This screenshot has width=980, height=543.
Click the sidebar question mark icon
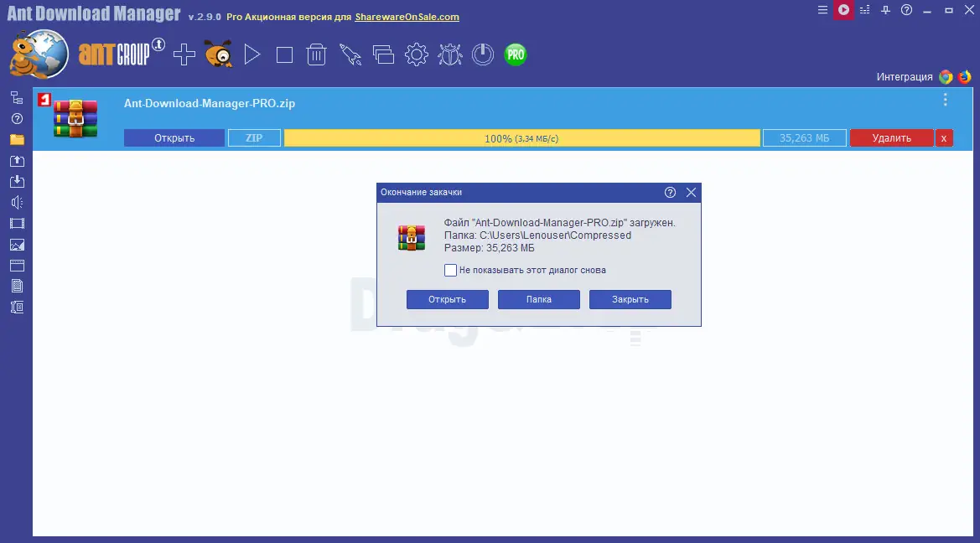coord(17,119)
